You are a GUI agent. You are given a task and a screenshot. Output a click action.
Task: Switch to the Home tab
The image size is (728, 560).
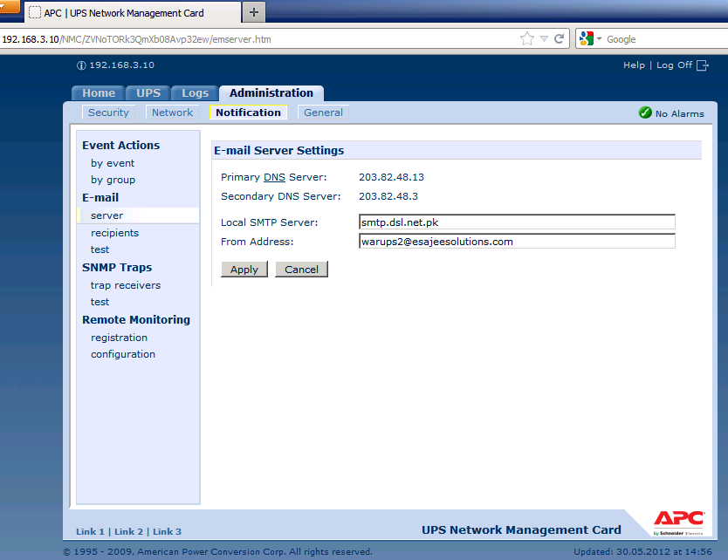(99, 92)
